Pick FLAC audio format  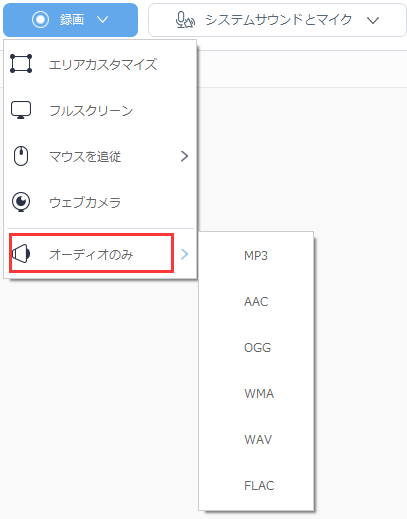(256, 486)
